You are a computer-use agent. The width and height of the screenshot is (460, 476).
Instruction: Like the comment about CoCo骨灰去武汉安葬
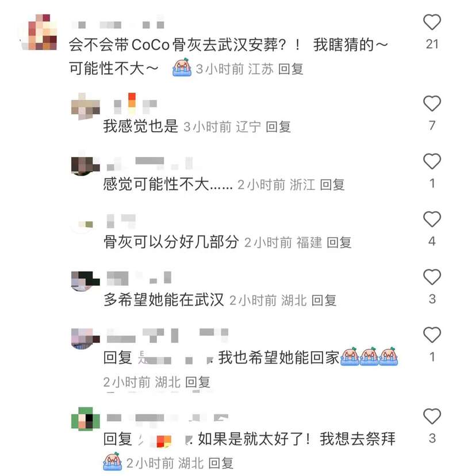431,22
